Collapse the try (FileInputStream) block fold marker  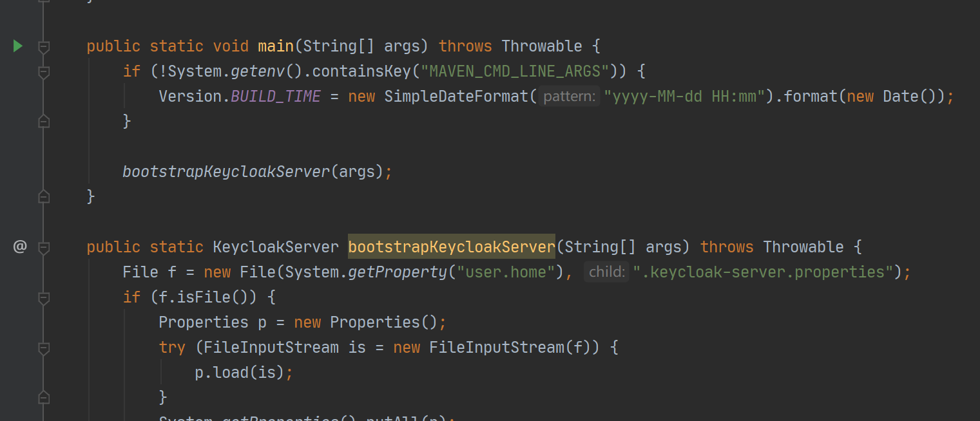coord(44,348)
